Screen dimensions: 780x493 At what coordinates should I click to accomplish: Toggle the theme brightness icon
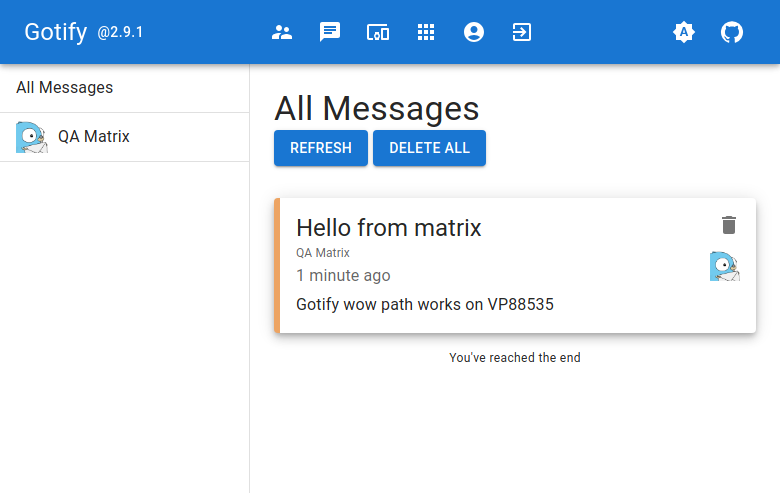[x=684, y=32]
